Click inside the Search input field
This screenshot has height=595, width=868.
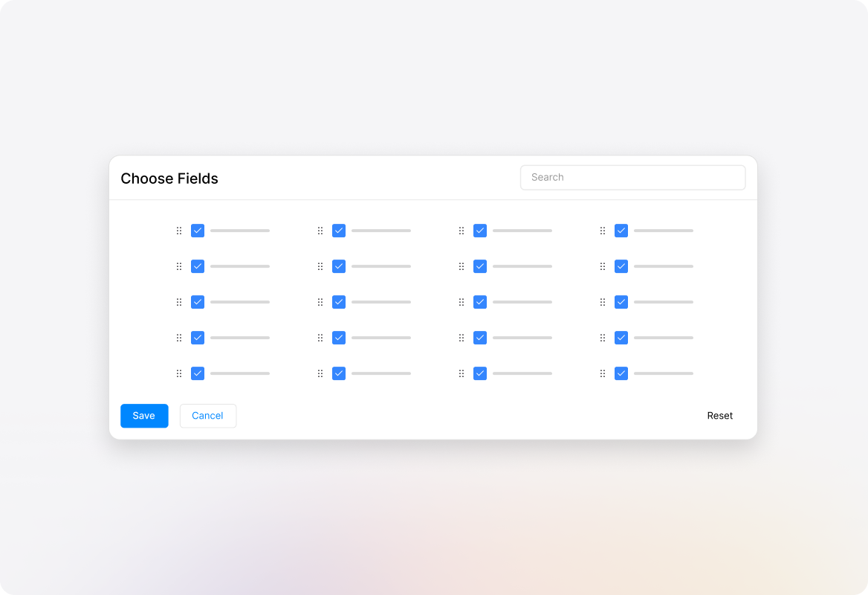(632, 177)
